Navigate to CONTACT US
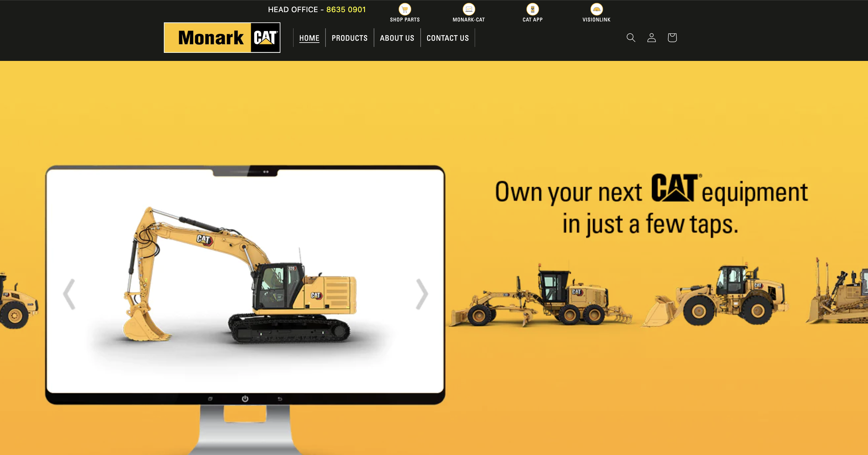This screenshot has height=455, width=868. click(x=447, y=38)
